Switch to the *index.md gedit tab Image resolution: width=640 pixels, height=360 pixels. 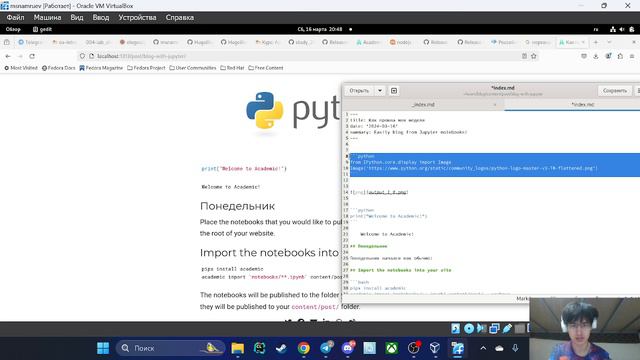pyautogui.click(x=582, y=104)
